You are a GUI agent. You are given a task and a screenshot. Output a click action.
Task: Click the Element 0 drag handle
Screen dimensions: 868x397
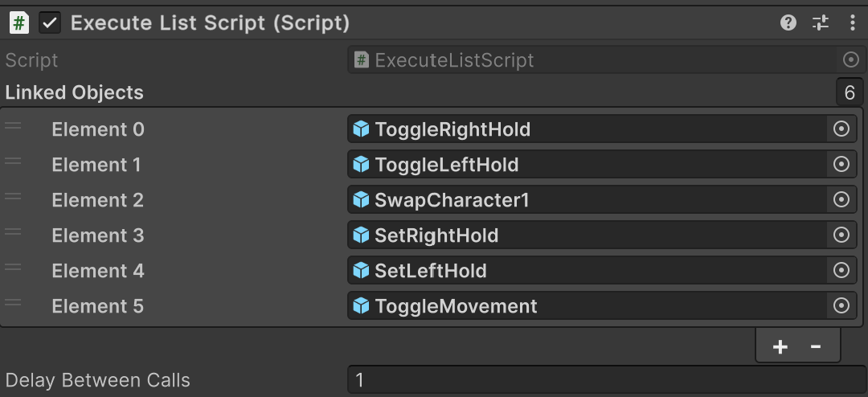click(x=13, y=126)
